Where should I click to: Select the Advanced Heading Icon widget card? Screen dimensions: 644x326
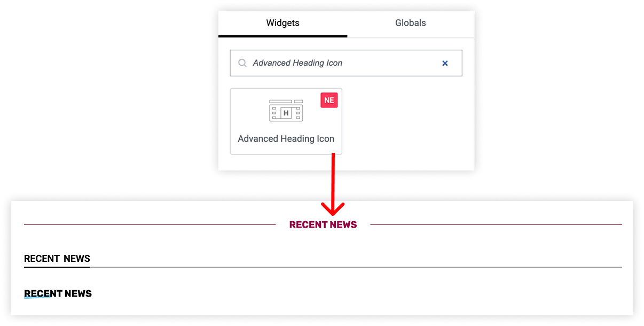coord(286,121)
